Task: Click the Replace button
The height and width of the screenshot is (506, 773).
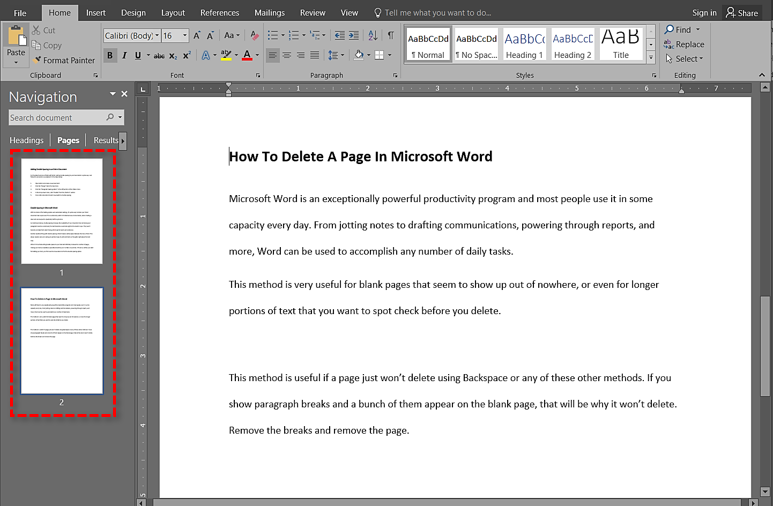Action: 684,44
